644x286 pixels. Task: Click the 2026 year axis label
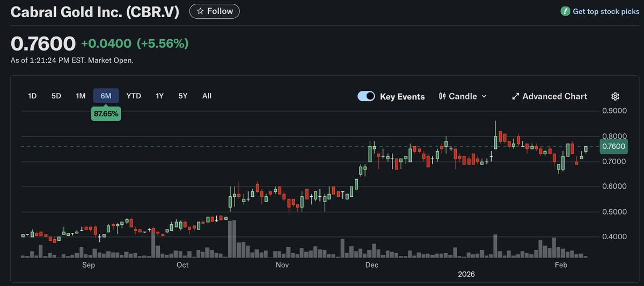(466, 275)
